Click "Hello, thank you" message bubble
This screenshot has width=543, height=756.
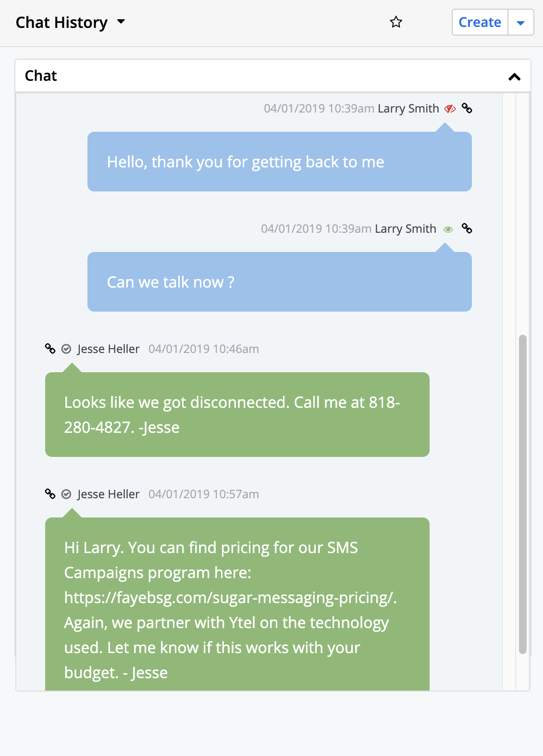pos(280,162)
